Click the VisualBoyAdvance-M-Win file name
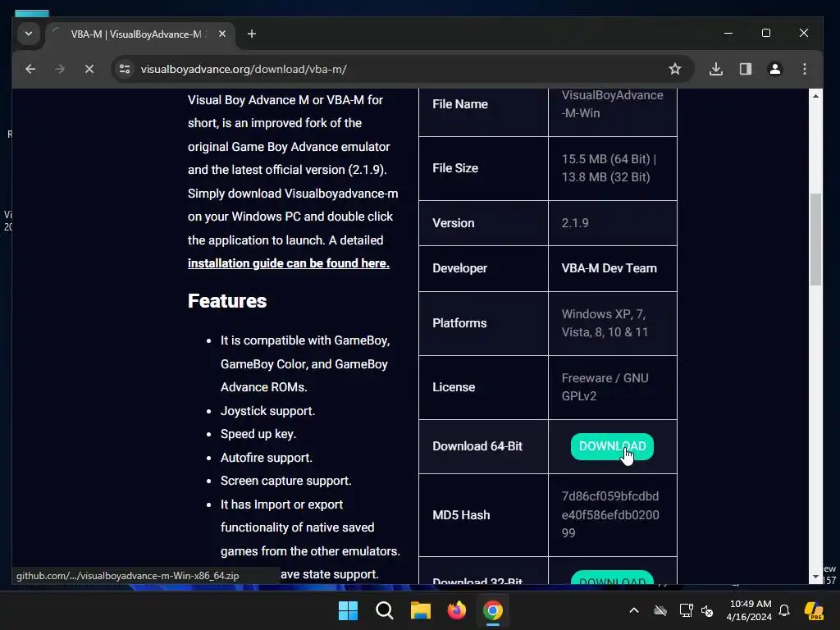Viewport: 840px width, 630px height. (612, 104)
